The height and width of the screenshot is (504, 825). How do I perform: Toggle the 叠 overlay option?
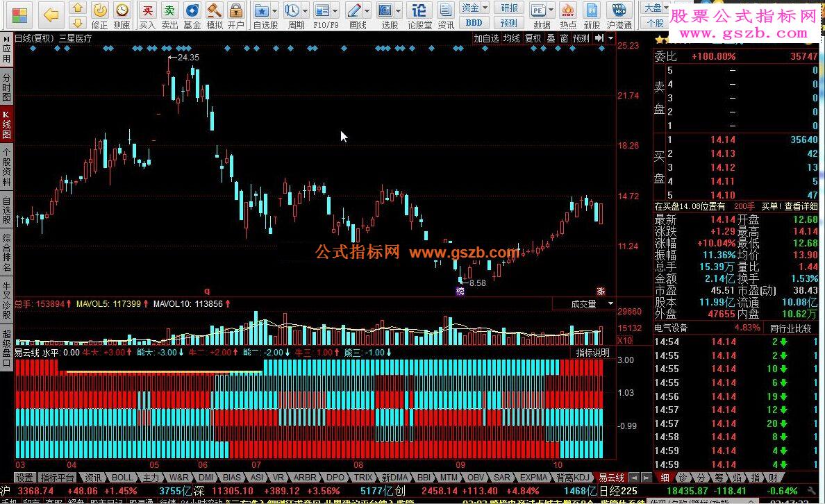pyautogui.click(x=551, y=38)
